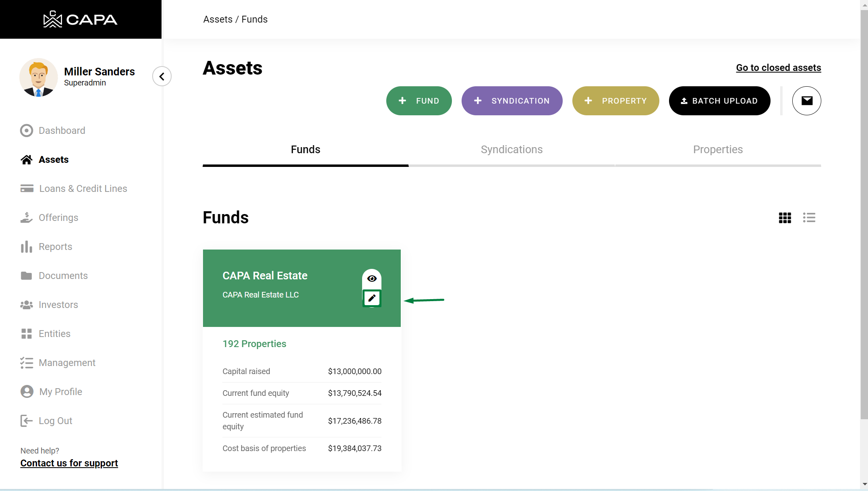Open Entities section
868x491 pixels.
click(x=54, y=334)
